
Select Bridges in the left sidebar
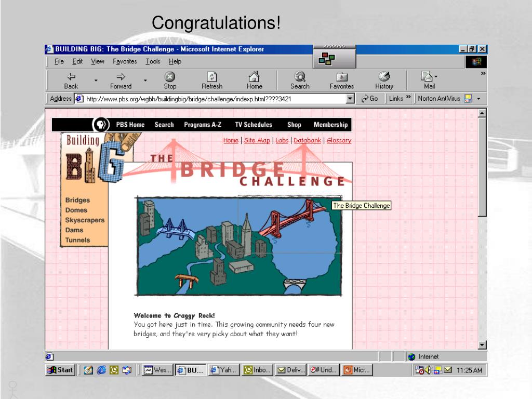78,200
